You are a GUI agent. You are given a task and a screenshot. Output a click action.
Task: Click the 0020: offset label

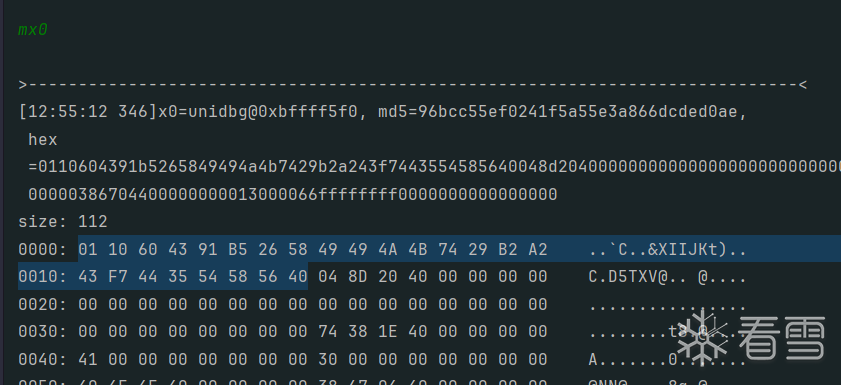click(x=43, y=305)
